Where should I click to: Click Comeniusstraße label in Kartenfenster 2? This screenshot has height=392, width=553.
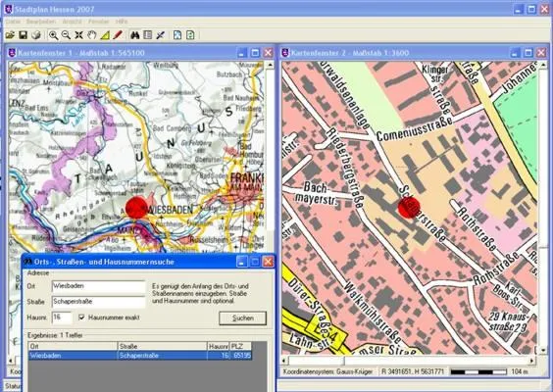[415, 129]
